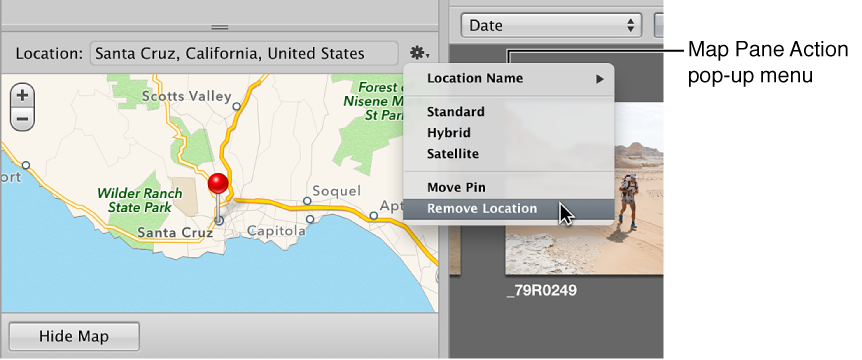
Task: Select Standard map view
Action: tap(509, 112)
